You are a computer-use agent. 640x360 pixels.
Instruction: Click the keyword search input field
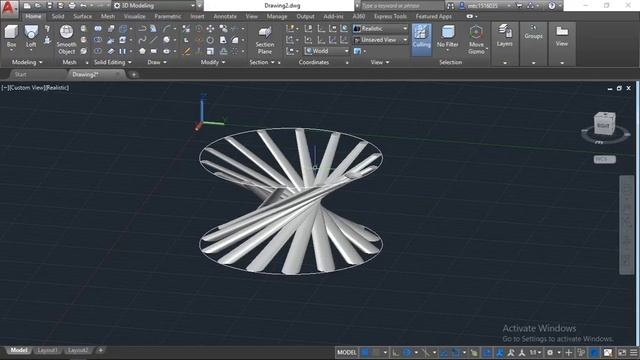point(402,6)
